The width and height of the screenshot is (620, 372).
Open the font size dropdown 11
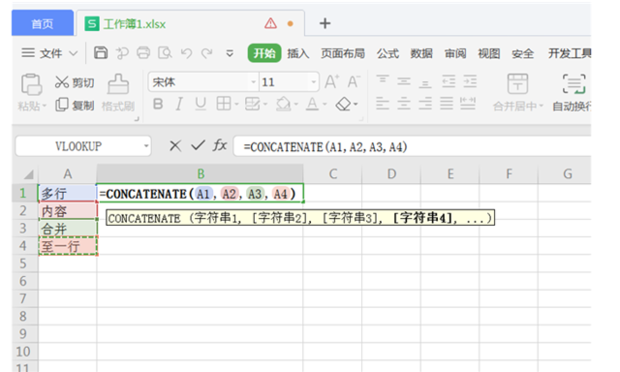[x=314, y=82]
